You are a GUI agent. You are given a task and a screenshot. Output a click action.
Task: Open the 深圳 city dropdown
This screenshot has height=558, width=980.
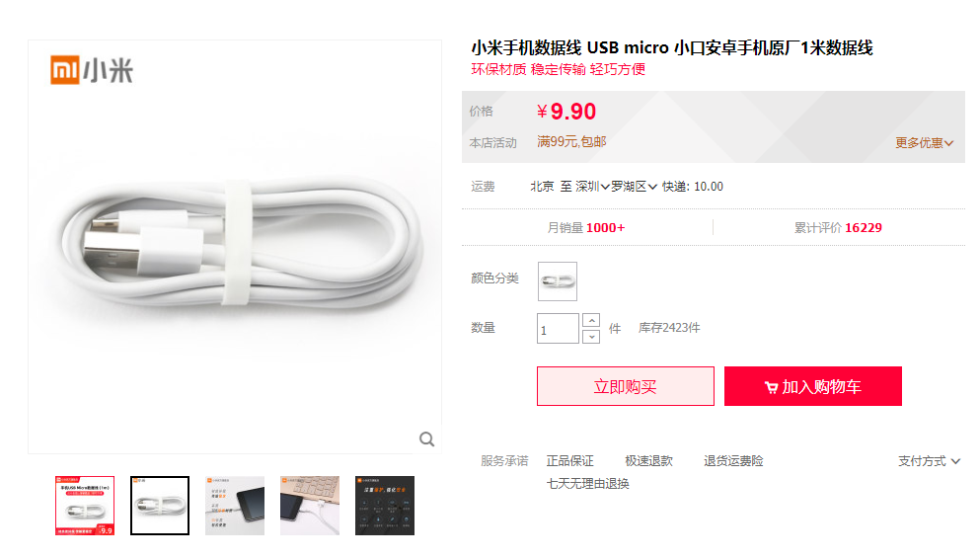click(x=592, y=187)
